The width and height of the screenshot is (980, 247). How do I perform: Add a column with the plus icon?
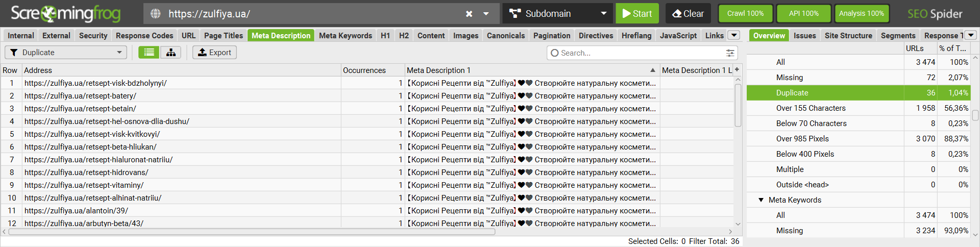click(737, 69)
